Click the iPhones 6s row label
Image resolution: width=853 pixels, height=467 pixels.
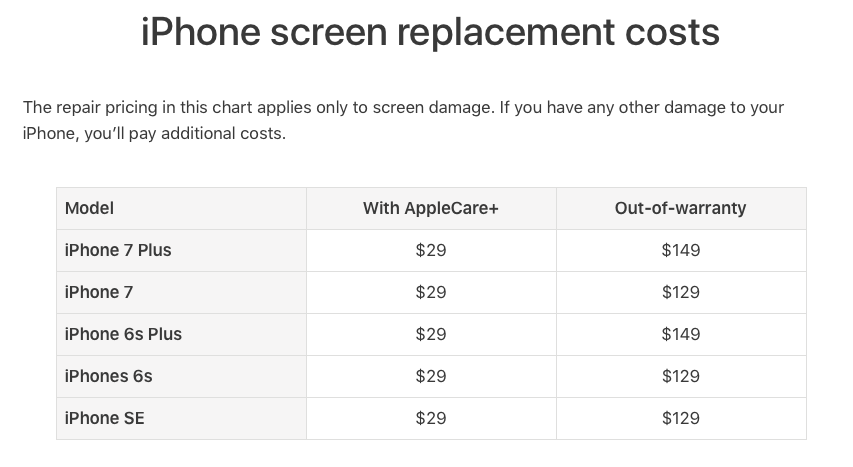[108, 376]
